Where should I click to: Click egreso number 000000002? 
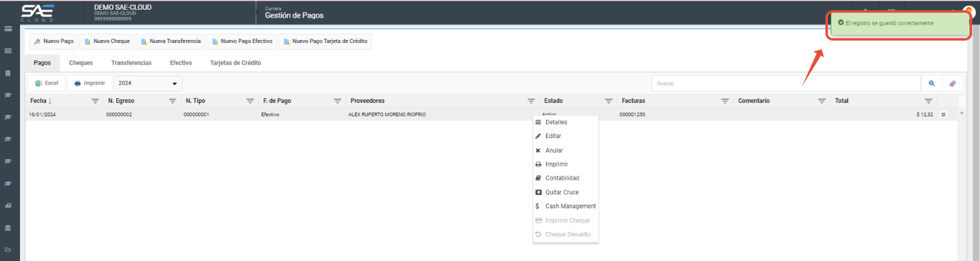click(119, 114)
